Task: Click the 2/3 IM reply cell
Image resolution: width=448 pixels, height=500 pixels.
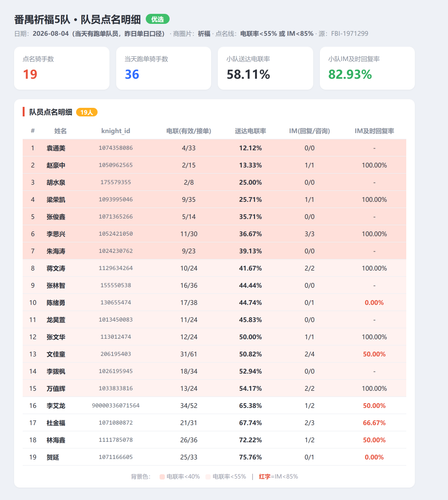Action: pyautogui.click(x=309, y=423)
